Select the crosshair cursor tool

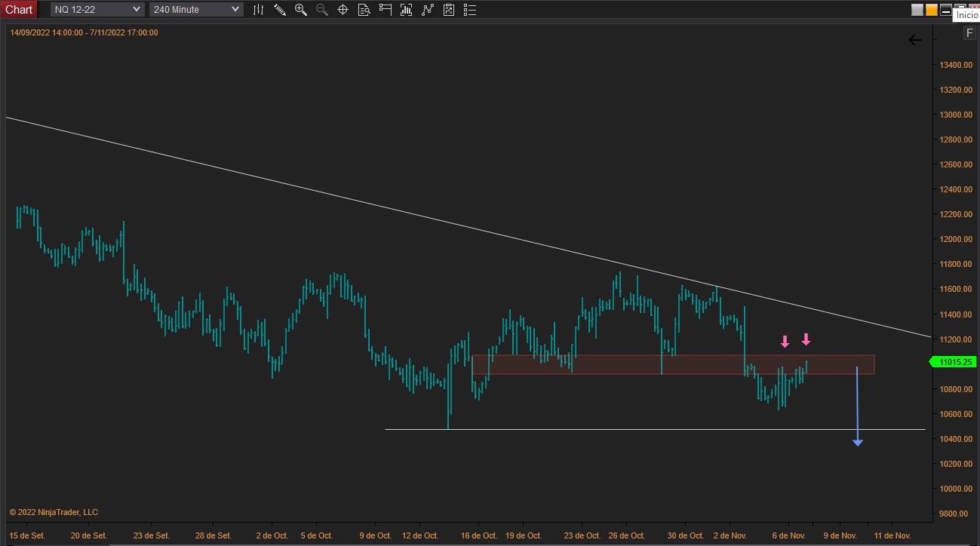[343, 10]
